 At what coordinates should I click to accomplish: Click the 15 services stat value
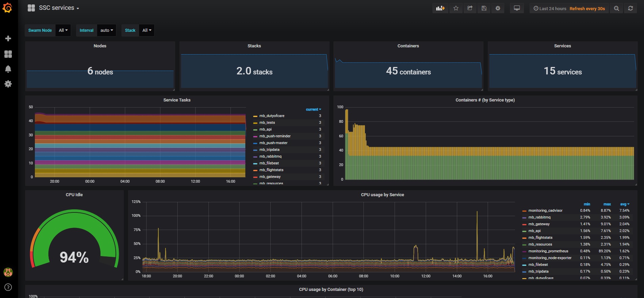coord(562,71)
